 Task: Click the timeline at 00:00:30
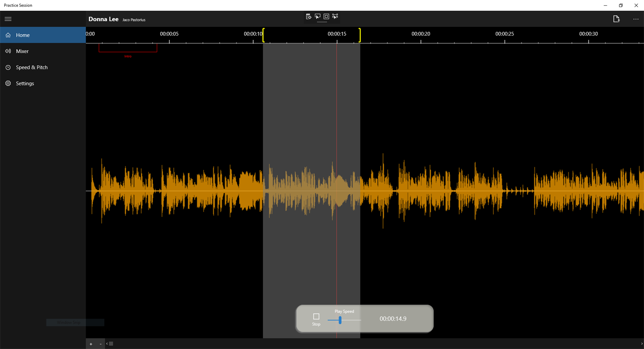coord(589,34)
